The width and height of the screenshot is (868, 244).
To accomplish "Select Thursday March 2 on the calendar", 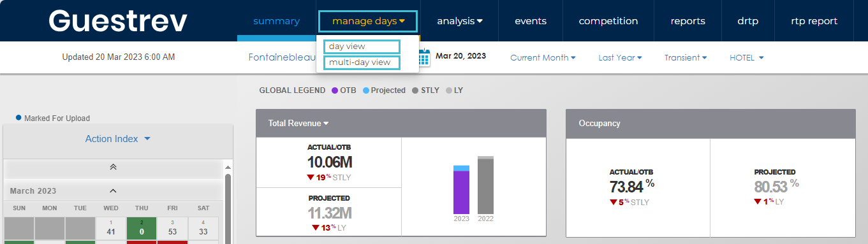I will [x=143, y=228].
